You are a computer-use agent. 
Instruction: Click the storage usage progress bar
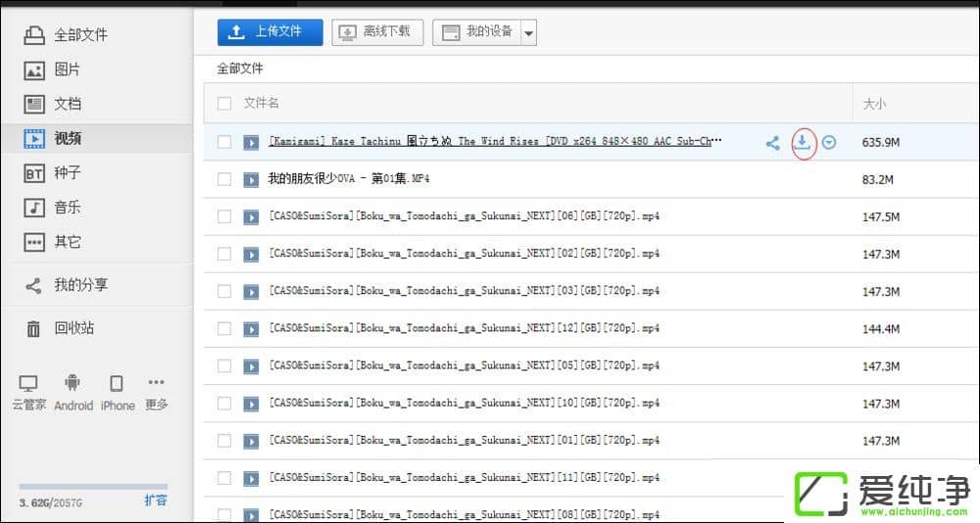tap(93, 487)
